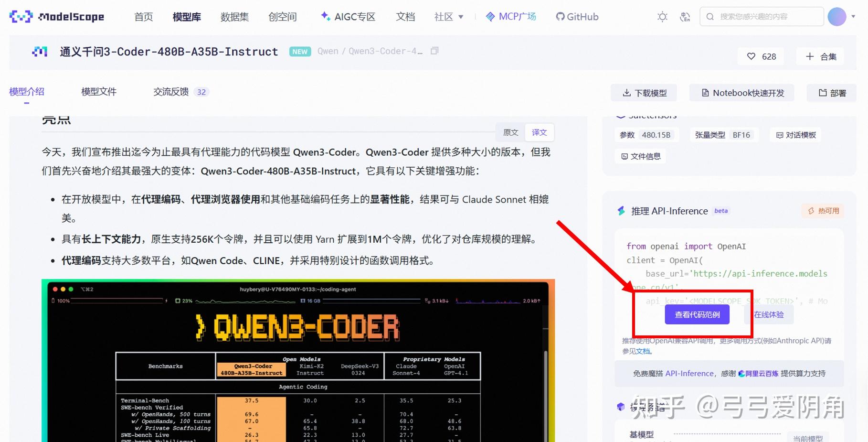
Task: Click the NEW badge beside model title
Action: click(300, 52)
